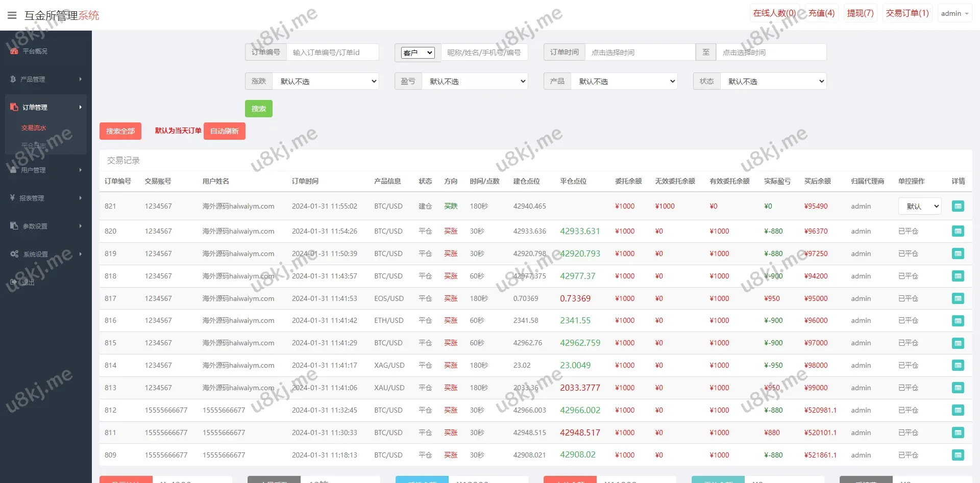Click the 系统设置 gears icon
980x483 pixels.
[x=14, y=254]
